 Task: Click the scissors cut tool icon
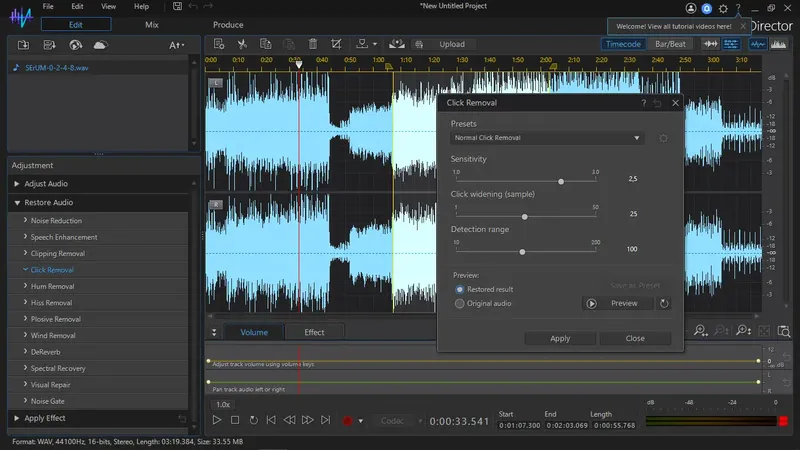click(242, 44)
